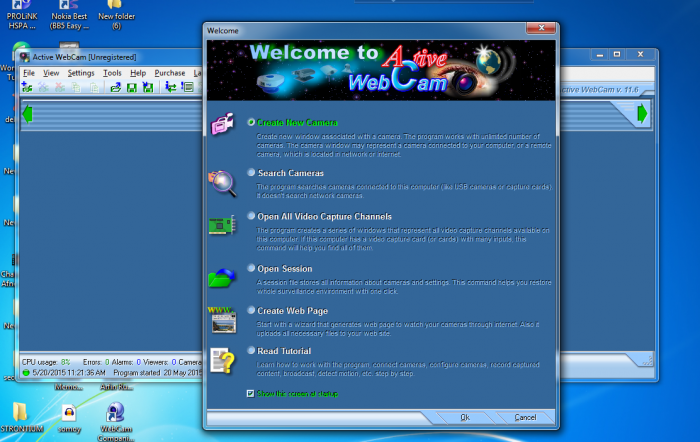Click the green left arrow in camera strip
Viewport: 700px width, 442px height.
27,114
